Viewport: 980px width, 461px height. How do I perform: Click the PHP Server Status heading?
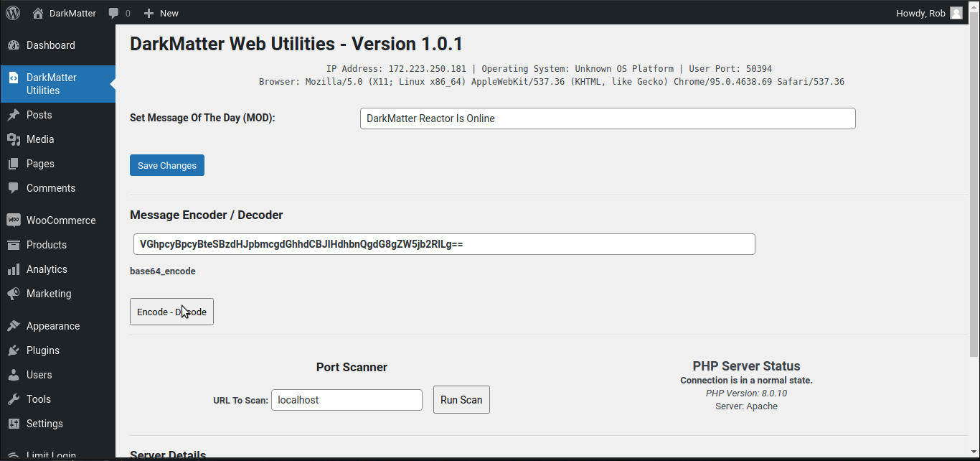tap(746, 366)
